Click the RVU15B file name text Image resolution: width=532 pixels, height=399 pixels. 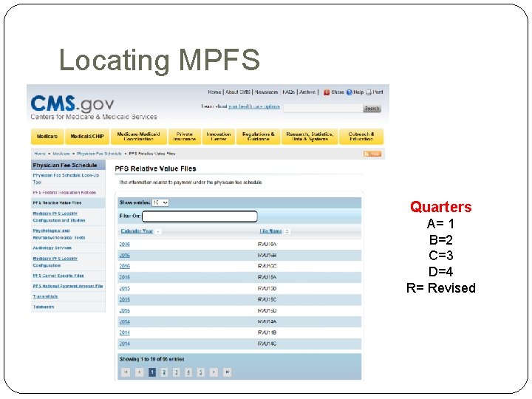[x=267, y=288]
